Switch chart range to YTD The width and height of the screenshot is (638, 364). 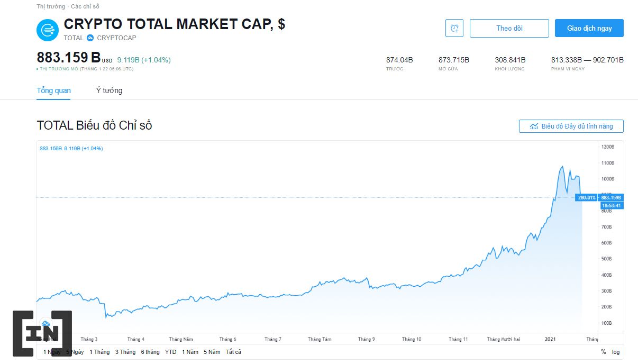coord(170,352)
